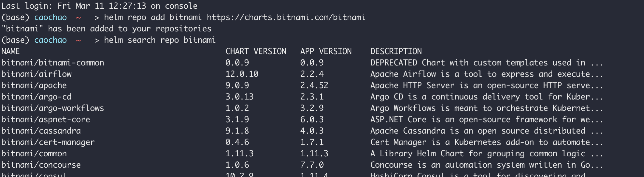Click app version 4.0.3 of cassandra

(x=312, y=131)
